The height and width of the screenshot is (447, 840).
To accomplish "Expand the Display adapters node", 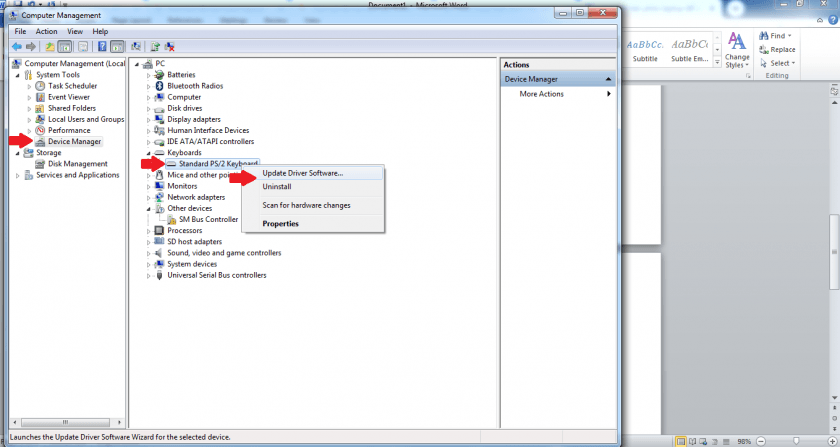I will (149, 119).
